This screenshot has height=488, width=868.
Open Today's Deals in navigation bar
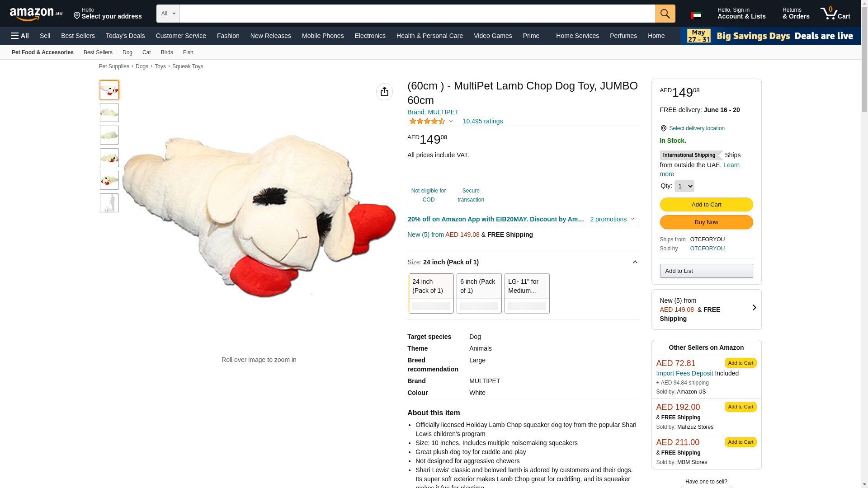point(125,36)
